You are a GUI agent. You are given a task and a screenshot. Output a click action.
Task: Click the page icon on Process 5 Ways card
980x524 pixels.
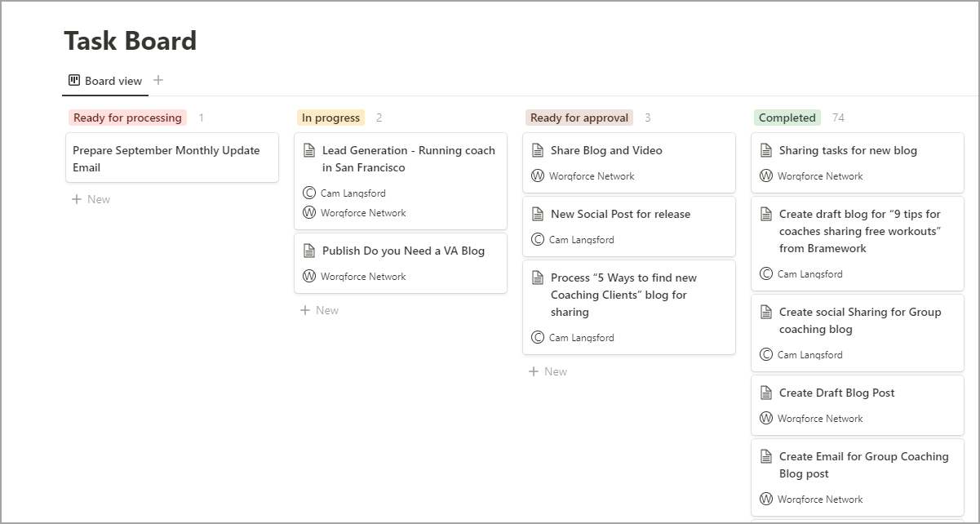click(x=538, y=278)
